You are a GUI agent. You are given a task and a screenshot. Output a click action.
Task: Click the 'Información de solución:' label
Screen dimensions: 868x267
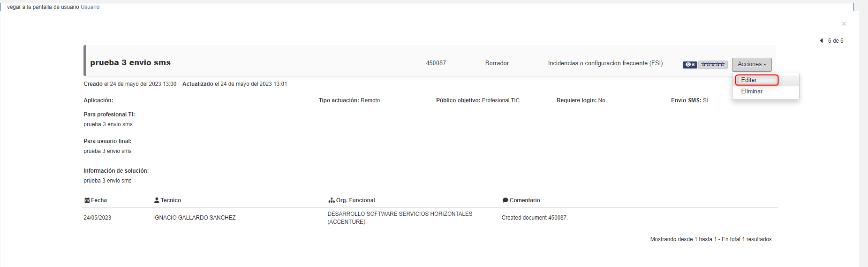click(116, 171)
